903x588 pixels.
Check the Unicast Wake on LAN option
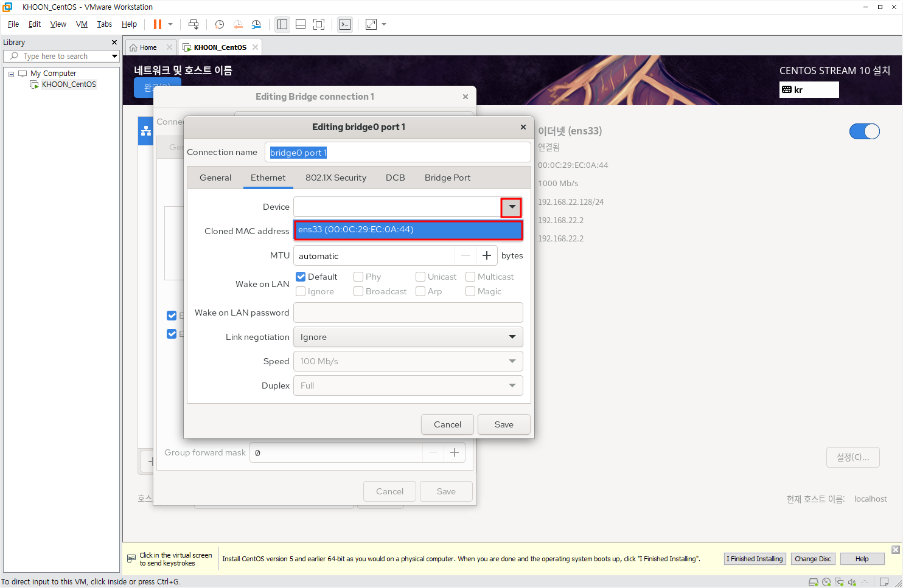[x=420, y=277]
